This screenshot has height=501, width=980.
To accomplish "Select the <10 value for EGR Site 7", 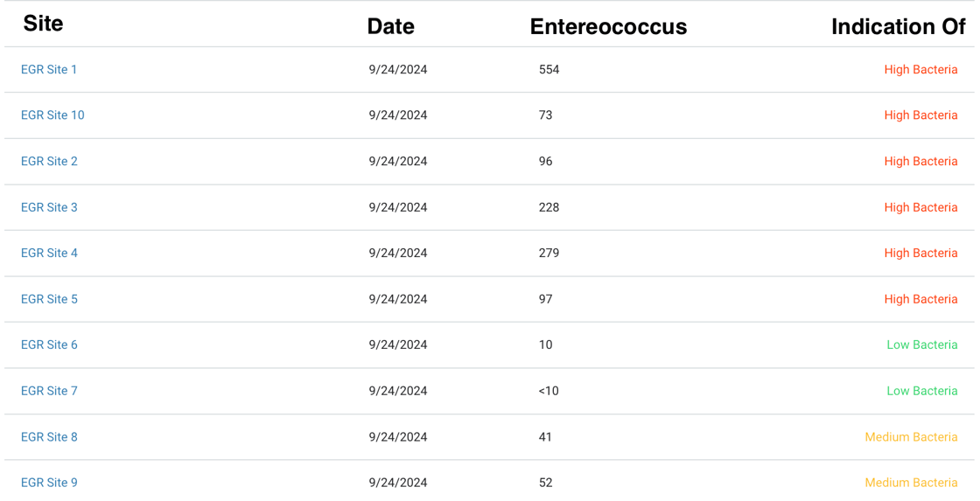I will [x=549, y=391].
